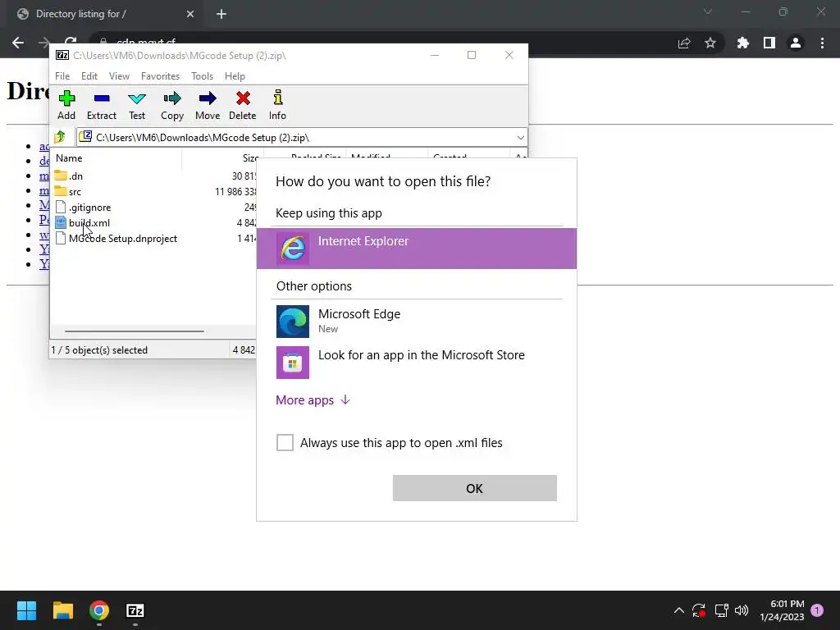Show hidden system tray icons
Image resolution: width=840 pixels, height=630 pixels.
point(678,610)
